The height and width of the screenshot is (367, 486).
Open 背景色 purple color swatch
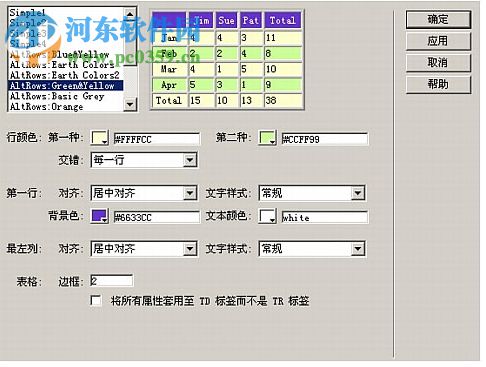pos(99,216)
